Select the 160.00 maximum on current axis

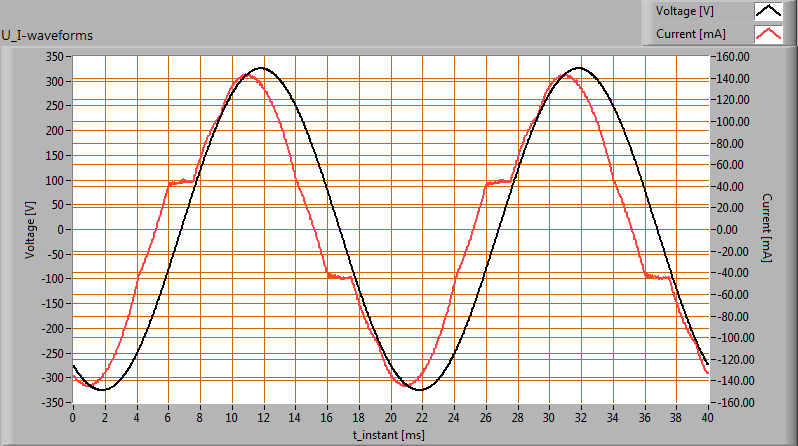(x=733, y=56)
